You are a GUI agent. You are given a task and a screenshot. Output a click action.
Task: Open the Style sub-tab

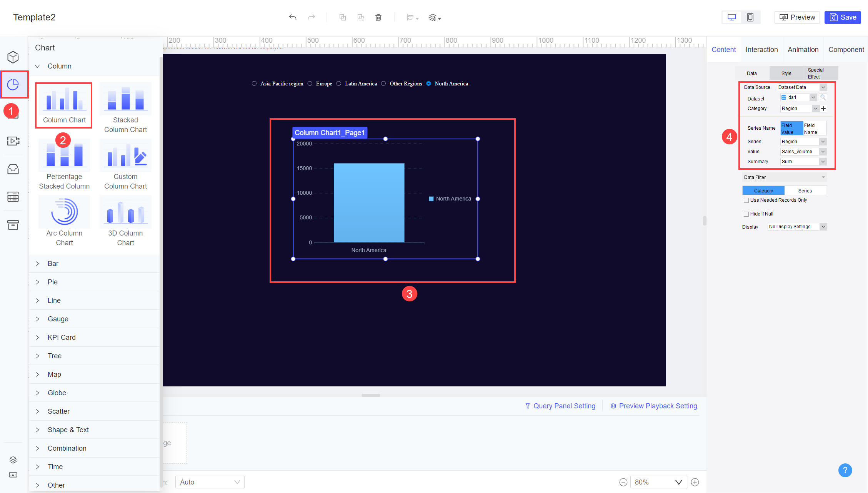[786, 73]
